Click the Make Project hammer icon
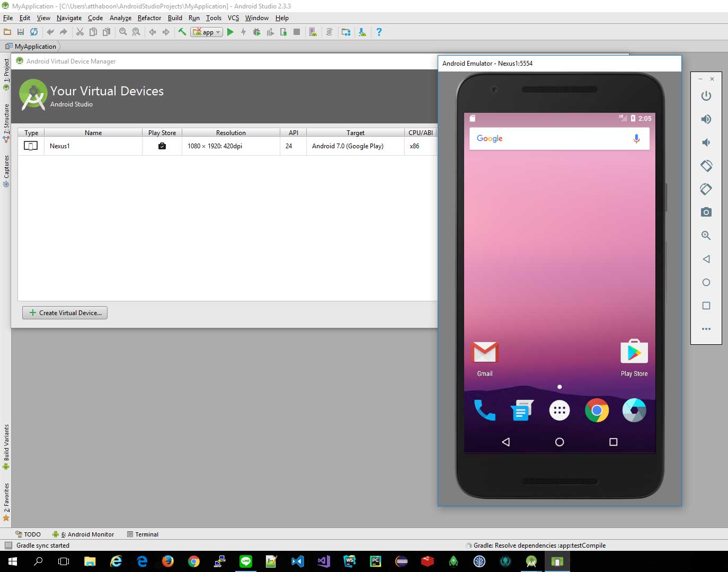This screenshot has height=572, width=728. coord(182,32)
